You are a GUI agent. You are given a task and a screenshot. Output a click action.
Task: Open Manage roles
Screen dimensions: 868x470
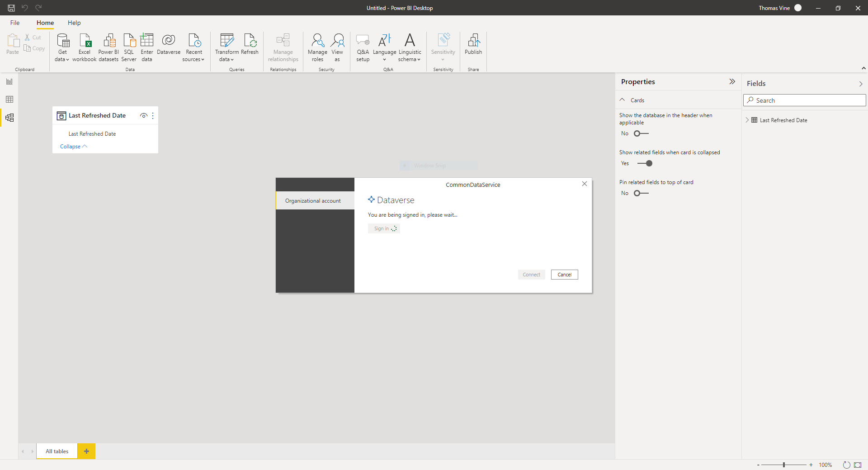[x=317, y=47]
